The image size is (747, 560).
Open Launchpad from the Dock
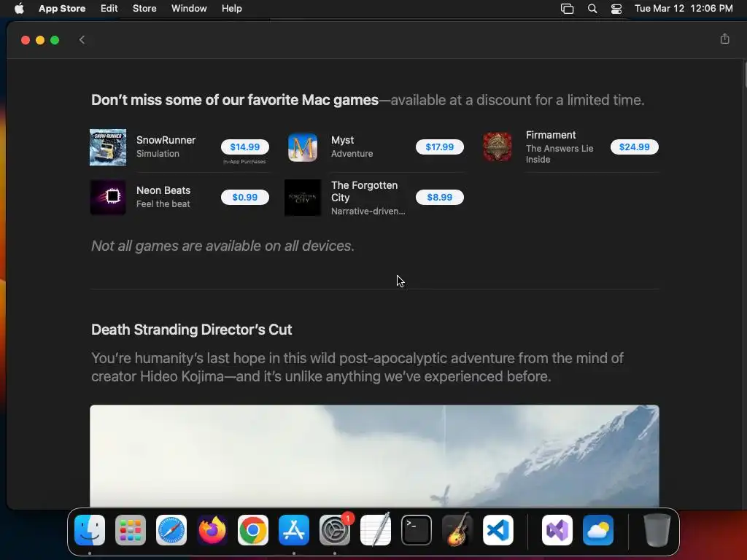131,530
